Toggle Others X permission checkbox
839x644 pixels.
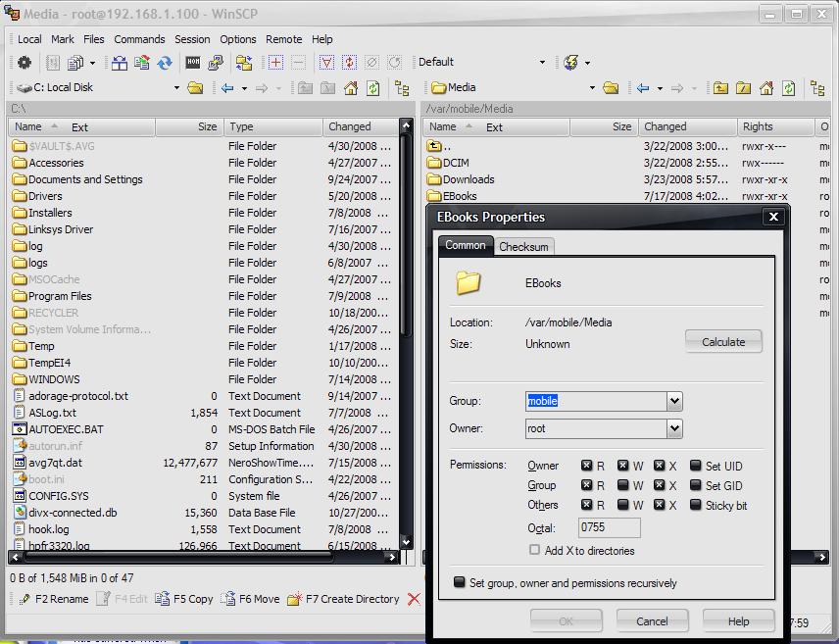click(660, 504)
